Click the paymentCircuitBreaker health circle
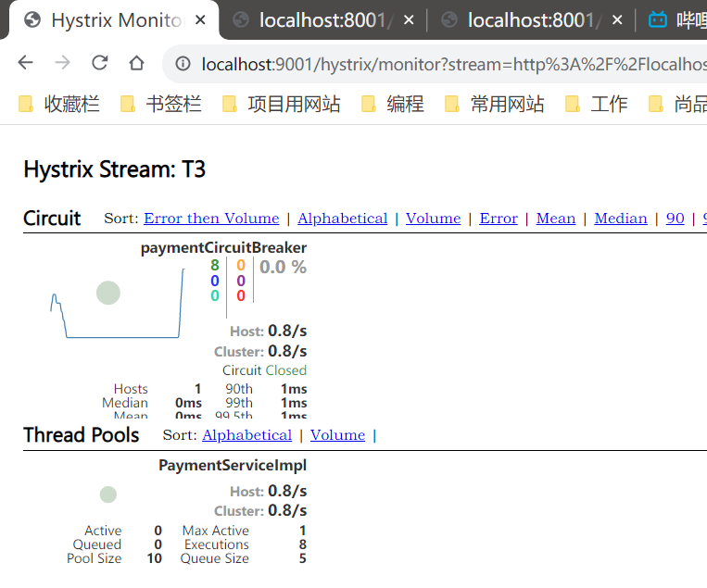The width and height of the screenshot is (707, 588). point(108,293)
